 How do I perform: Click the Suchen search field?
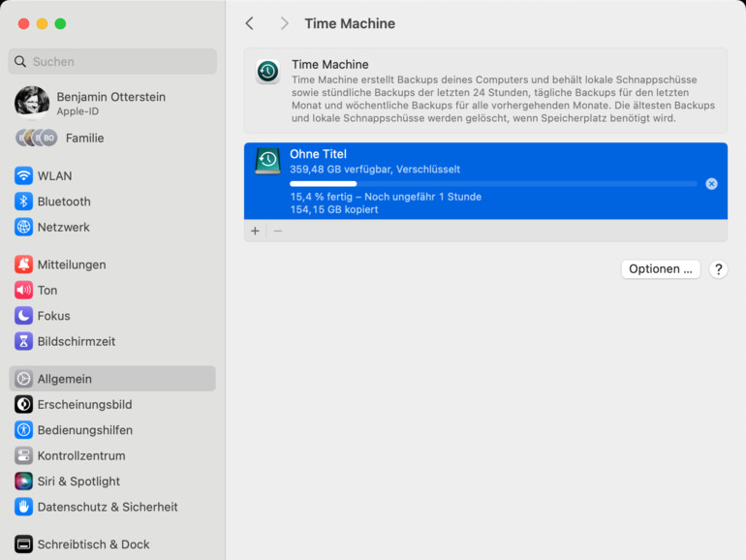[x=112, y=61]
